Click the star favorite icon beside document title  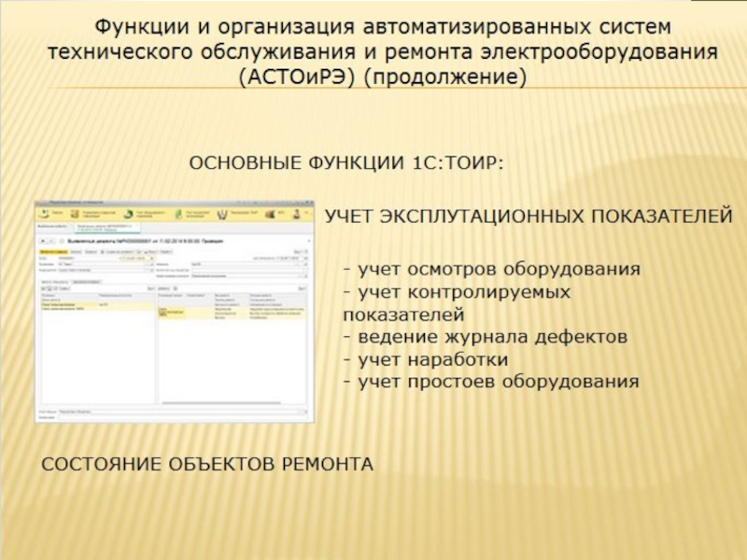coord(62,241)
